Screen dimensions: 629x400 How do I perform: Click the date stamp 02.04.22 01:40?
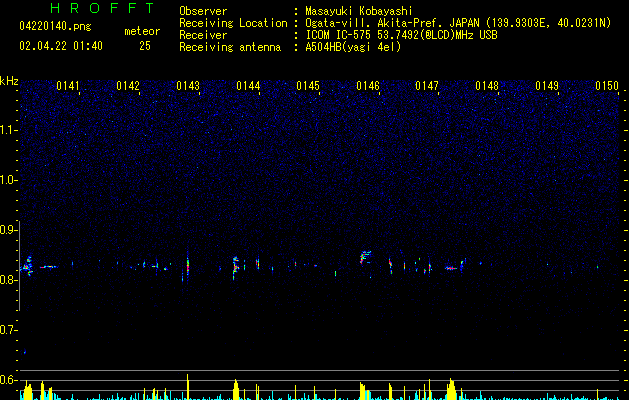click(x=61, y=46)
